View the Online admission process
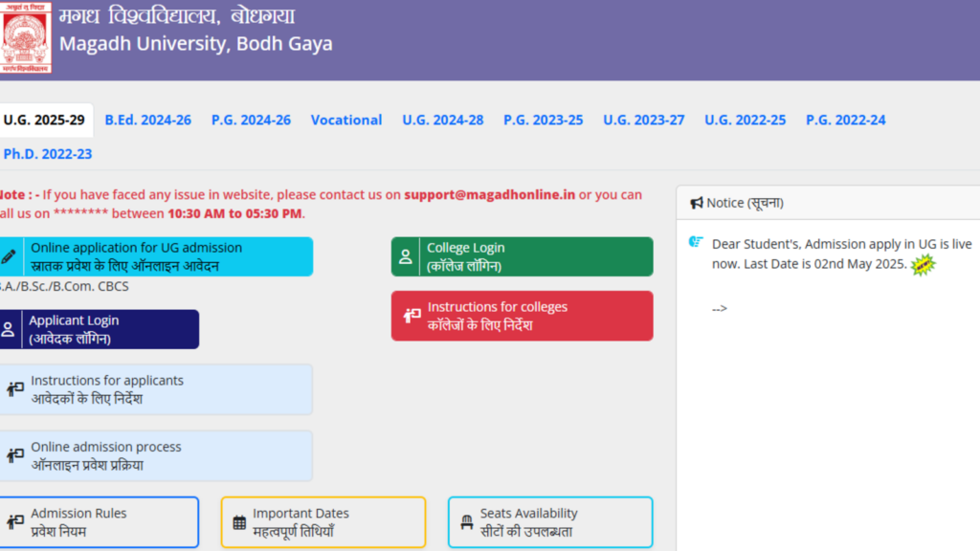 (156, 455)
